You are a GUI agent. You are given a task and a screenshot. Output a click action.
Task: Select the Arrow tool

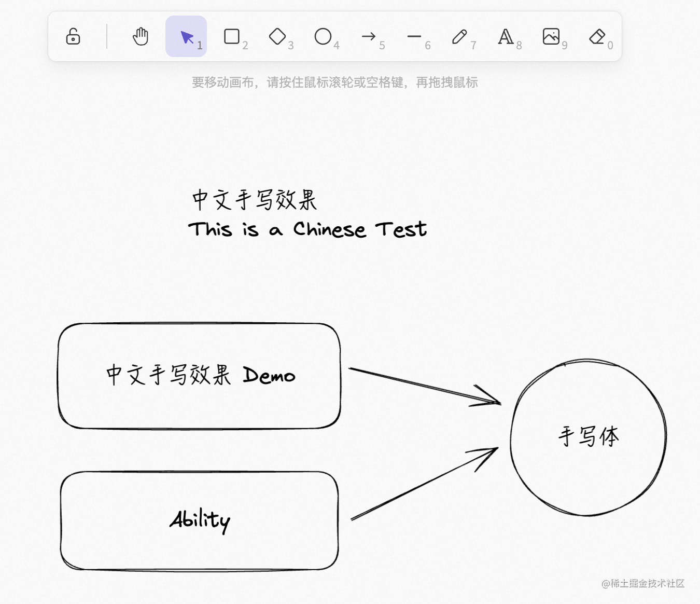369,36
